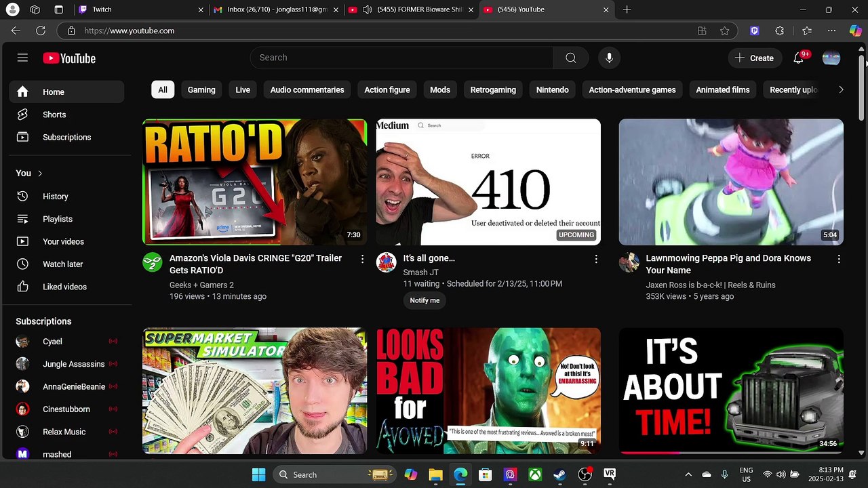
Task: Select the Mods filter chip
Action: (440, 89)
